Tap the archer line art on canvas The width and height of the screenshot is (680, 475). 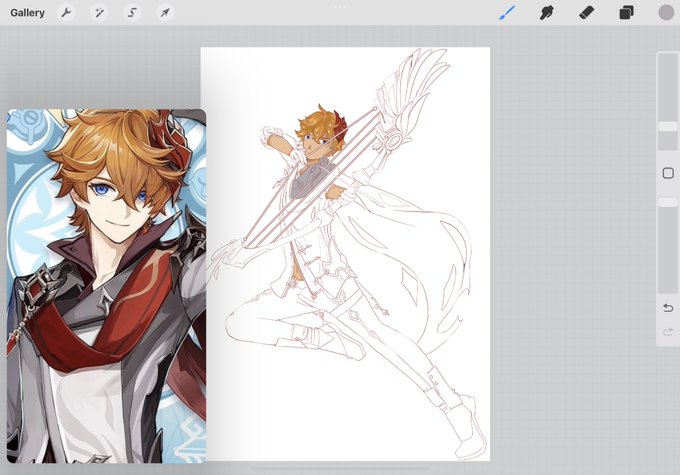pos(347,252)
